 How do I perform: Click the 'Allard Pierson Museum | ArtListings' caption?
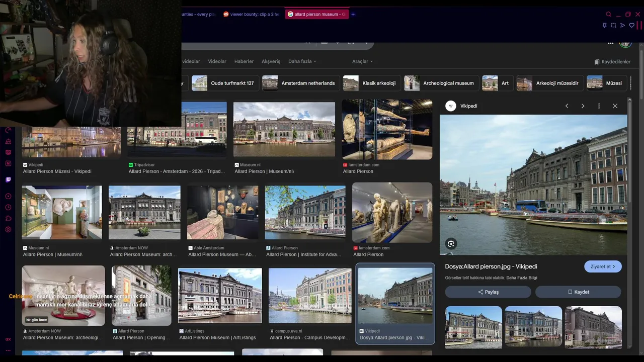pos(217,338)
